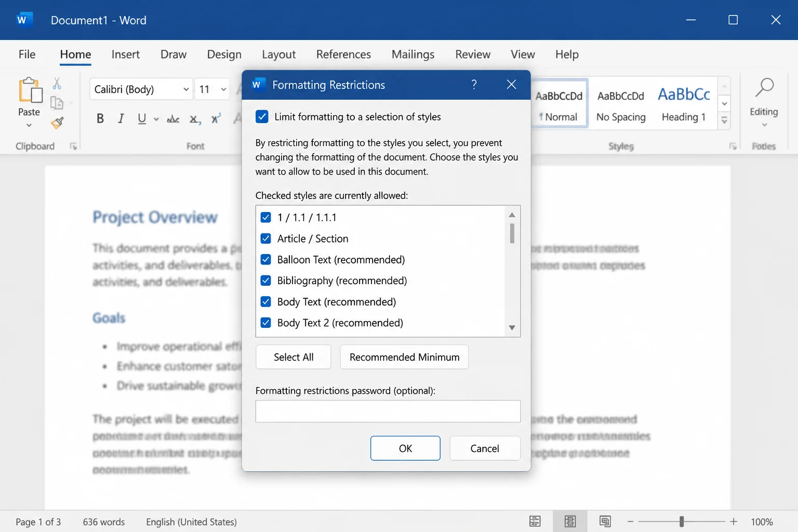Click the Cancel button
Image resolution: width=798 pixels, height=532 pixels.
click(x=485, y=448)
